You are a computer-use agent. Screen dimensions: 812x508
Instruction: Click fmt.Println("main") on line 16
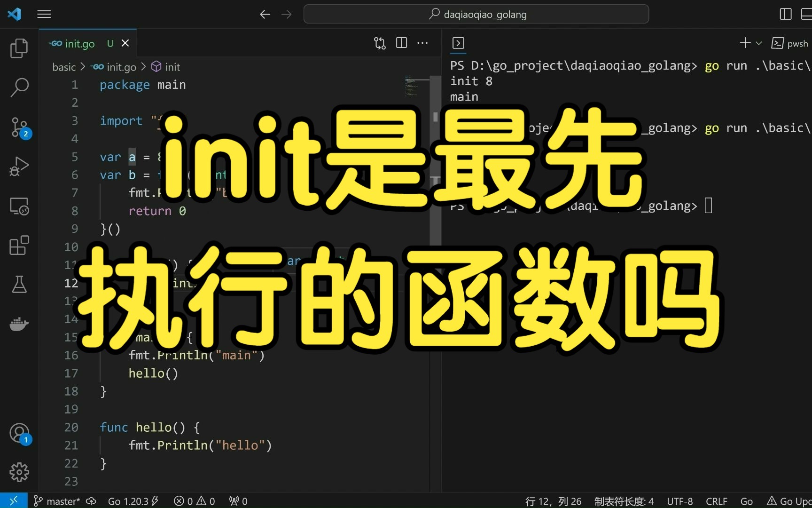(197, 355)
